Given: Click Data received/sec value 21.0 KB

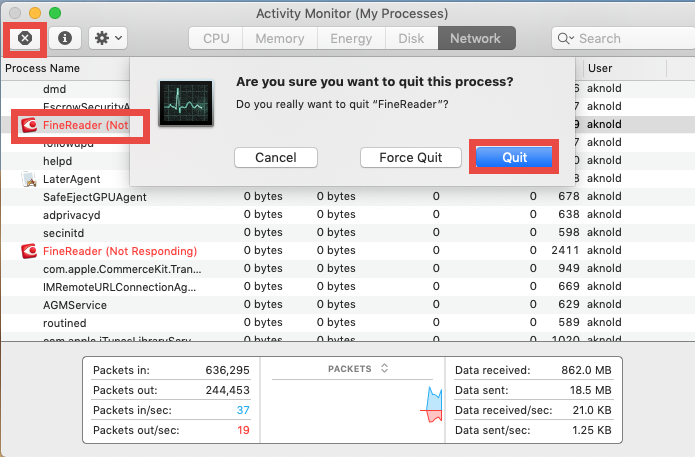Looking at the screenshot, I should pos(592,410).
